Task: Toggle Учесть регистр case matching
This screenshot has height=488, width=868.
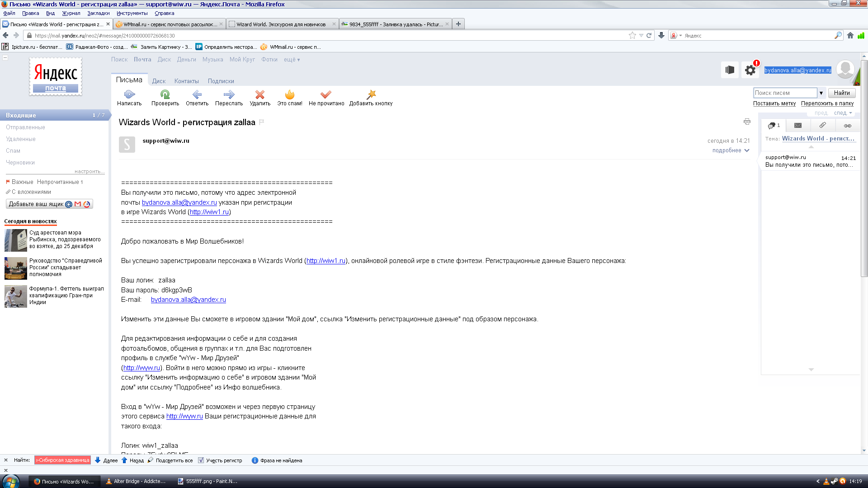Action: pyautogui.click(x=220, y=460)
